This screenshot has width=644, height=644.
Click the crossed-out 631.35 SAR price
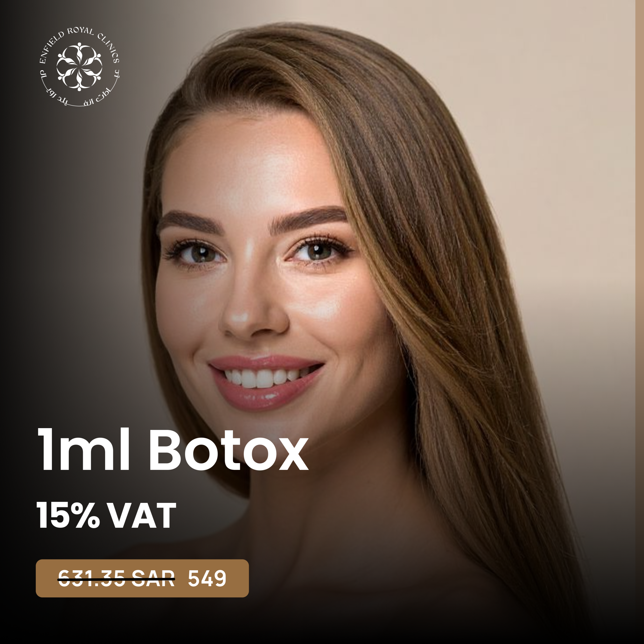116,579
